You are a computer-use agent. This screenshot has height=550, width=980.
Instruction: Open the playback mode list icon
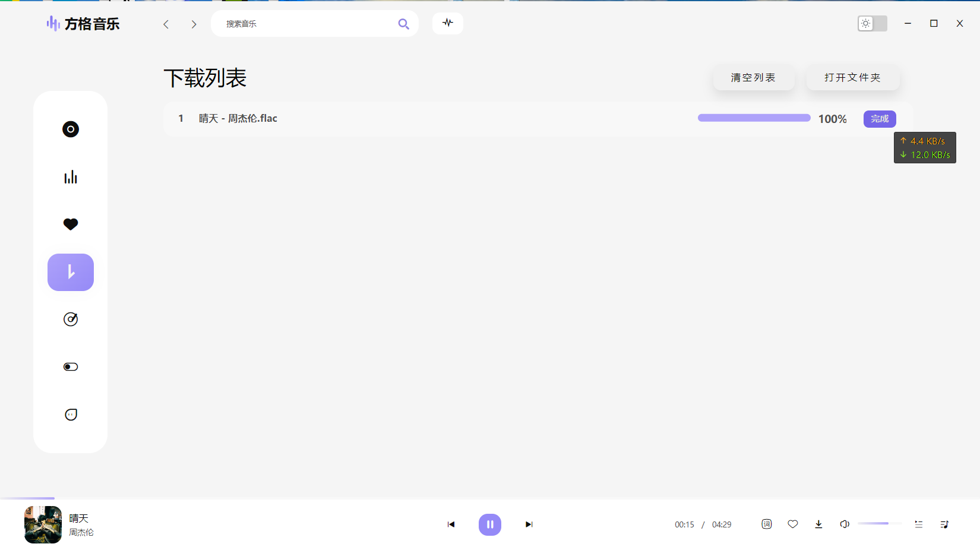click(x=919, y=524)
